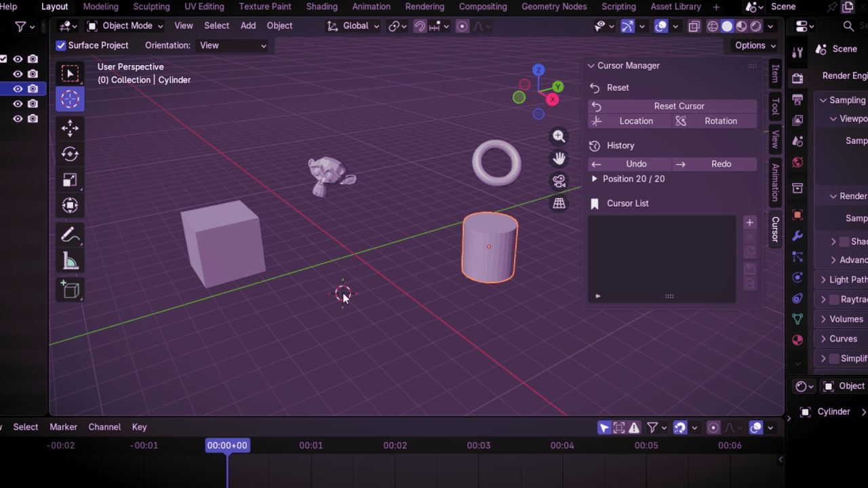This screenshot has width=868, height=488.
Task: Open the Options dropdown
Action: click(755, 45)
